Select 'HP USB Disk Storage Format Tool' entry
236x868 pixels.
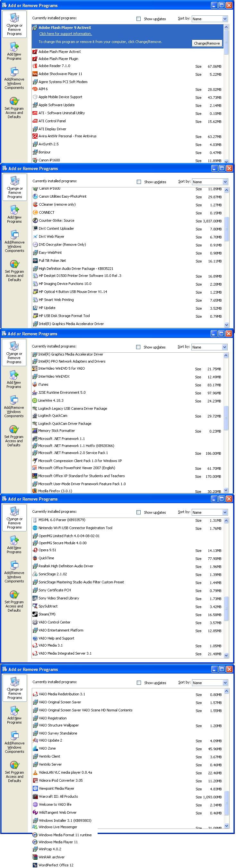pyautogui.click(x=128, y=316)
